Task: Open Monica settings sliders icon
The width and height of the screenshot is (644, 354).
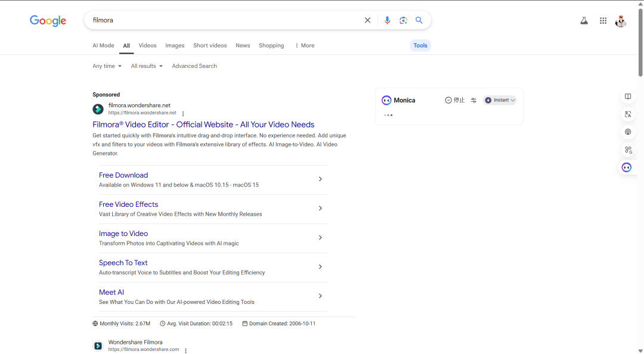Action: click(x=473, y=100)
